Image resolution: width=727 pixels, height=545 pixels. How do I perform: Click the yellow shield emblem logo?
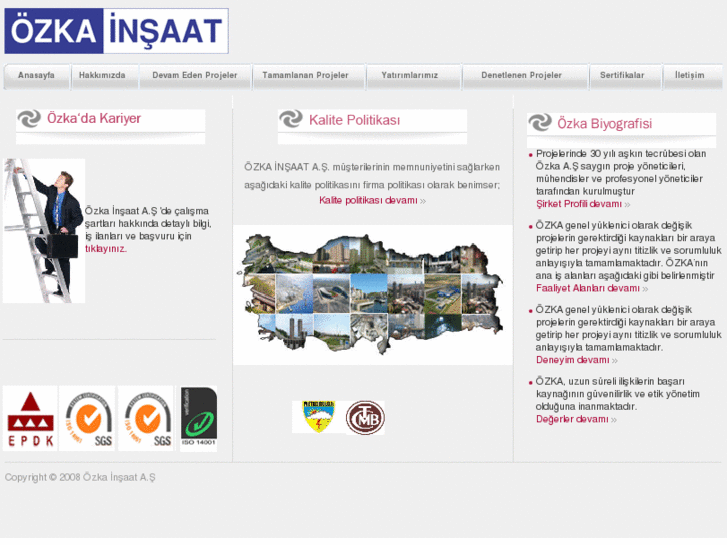pyautogui.click(x=318, y=417)
